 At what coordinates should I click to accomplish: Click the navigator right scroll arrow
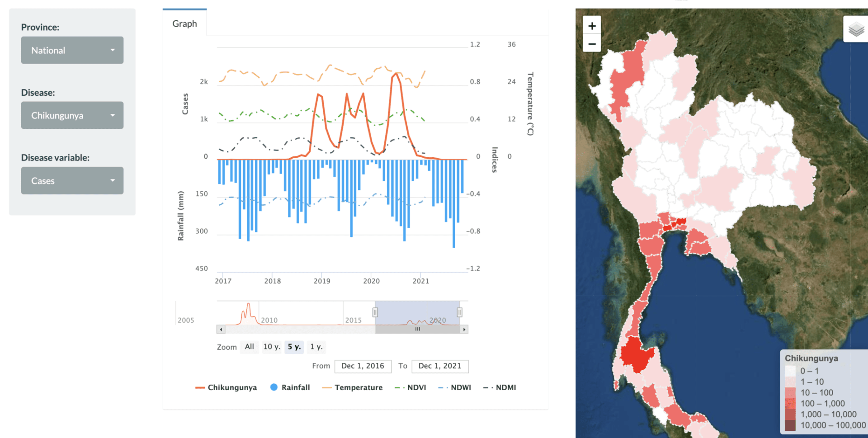coord(464,330)
